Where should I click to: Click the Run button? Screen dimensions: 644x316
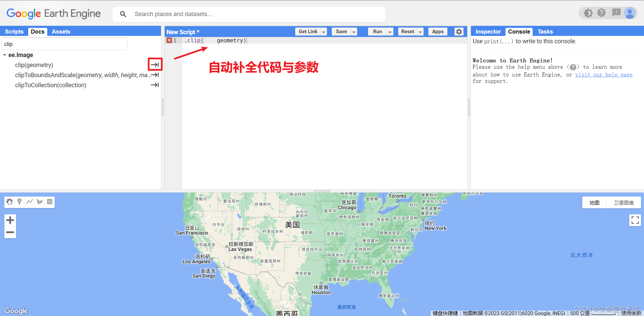377,32
